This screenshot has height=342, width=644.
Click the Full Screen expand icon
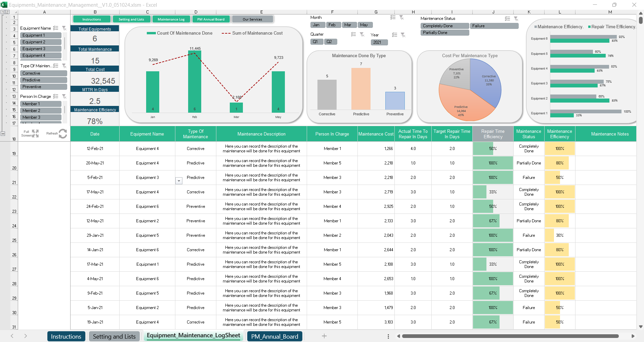tap(35, 134)
